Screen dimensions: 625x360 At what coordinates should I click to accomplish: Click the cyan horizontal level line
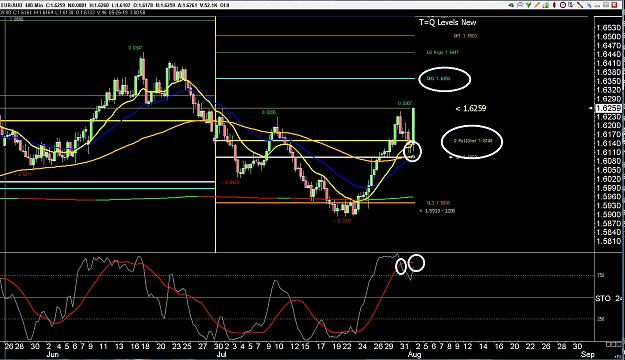[315, 79]
